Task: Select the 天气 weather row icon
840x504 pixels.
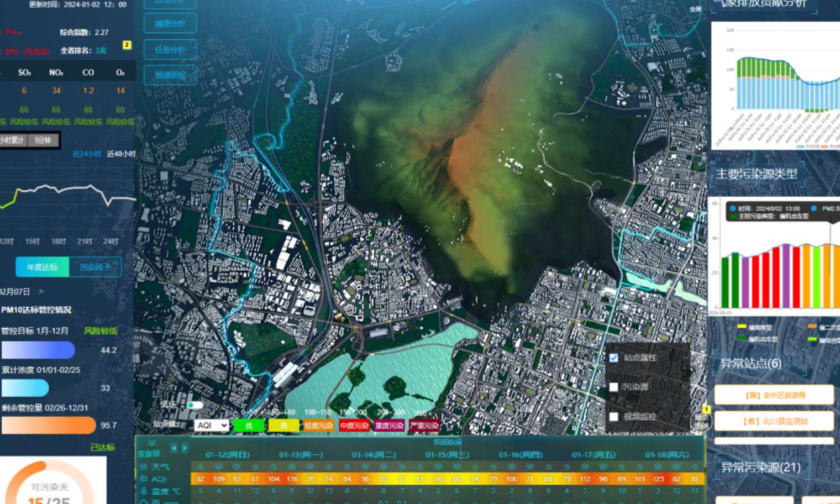Action: [144, 467]
